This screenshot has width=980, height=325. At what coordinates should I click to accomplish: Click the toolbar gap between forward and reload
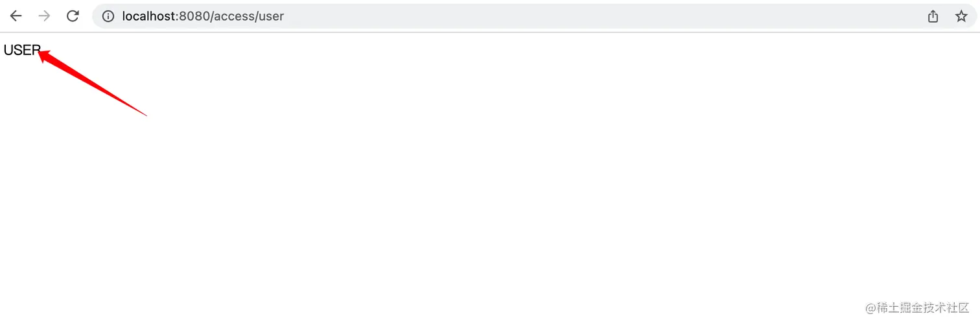[58, 16]
